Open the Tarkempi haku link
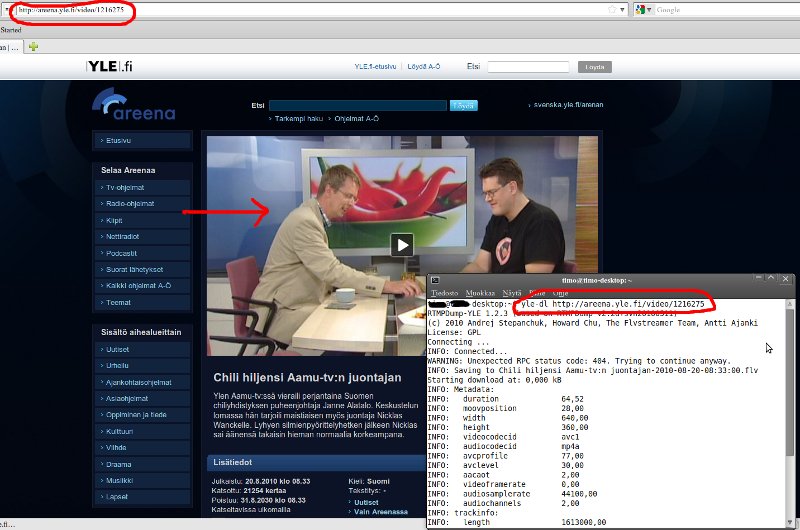This screenshot has width=800, height=530. [298, 118]
